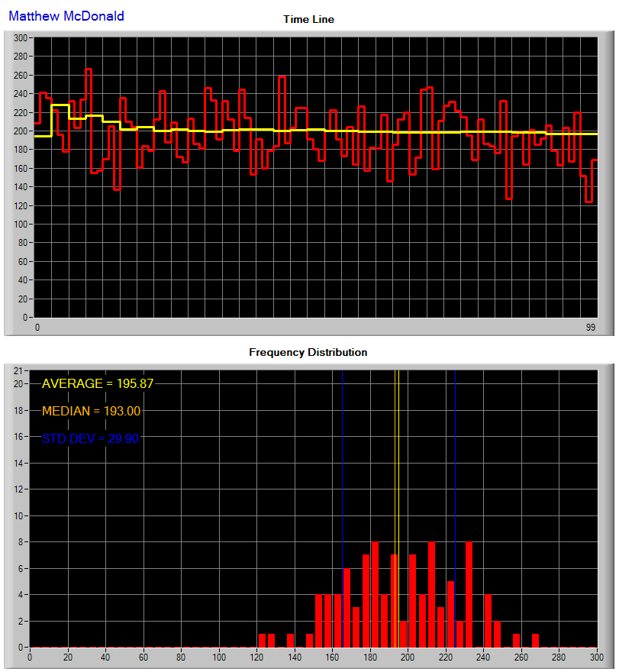Select the Time Line chart title
Viewport: 619px width, 672px height.
tap(308, 19)
